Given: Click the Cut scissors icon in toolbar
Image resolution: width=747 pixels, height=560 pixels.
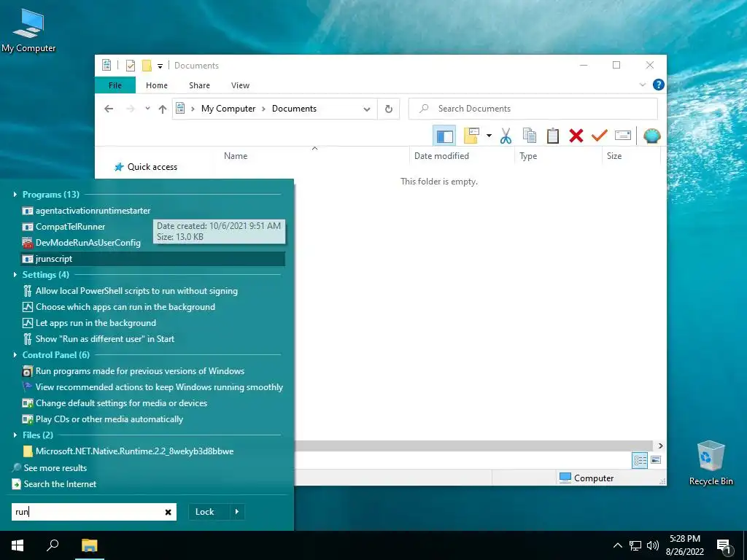Looking at the screenshot, I should (x=506, y=136).
